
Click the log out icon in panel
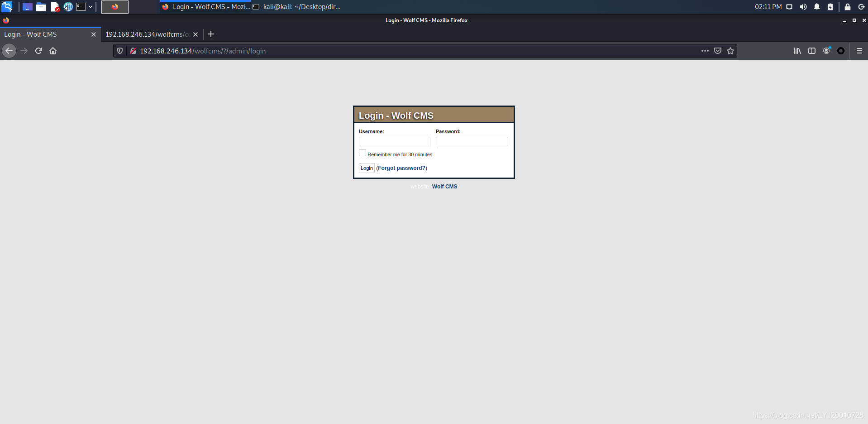[x=861, y=7]
